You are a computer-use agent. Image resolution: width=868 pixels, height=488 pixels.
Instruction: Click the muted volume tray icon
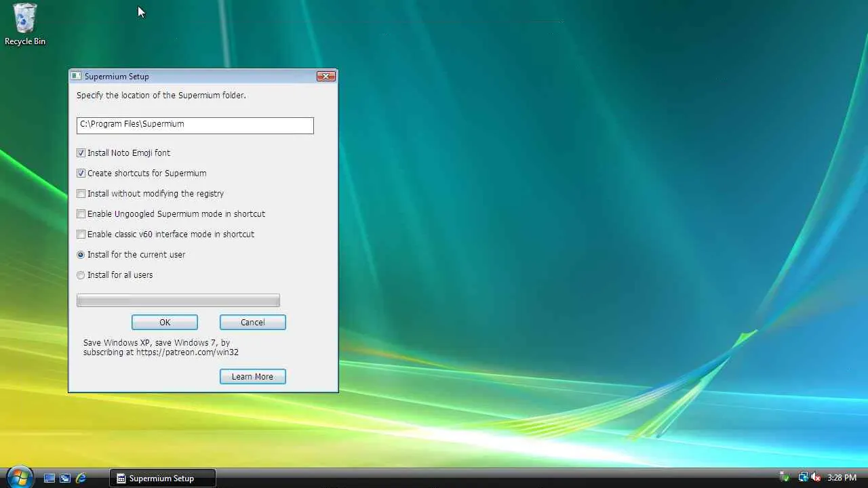[x=816, y=478]
